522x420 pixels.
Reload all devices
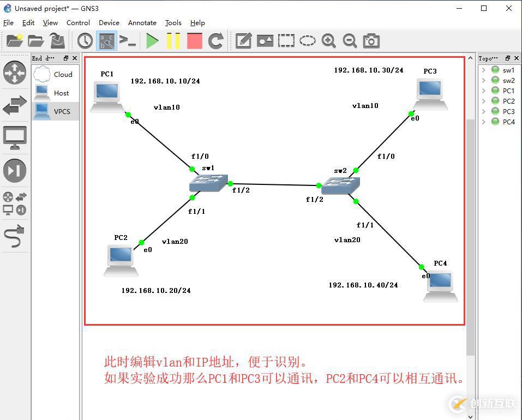215,40
